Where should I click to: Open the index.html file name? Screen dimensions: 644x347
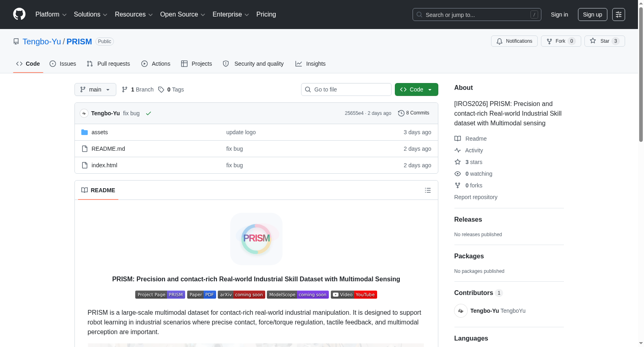point(105,165)
